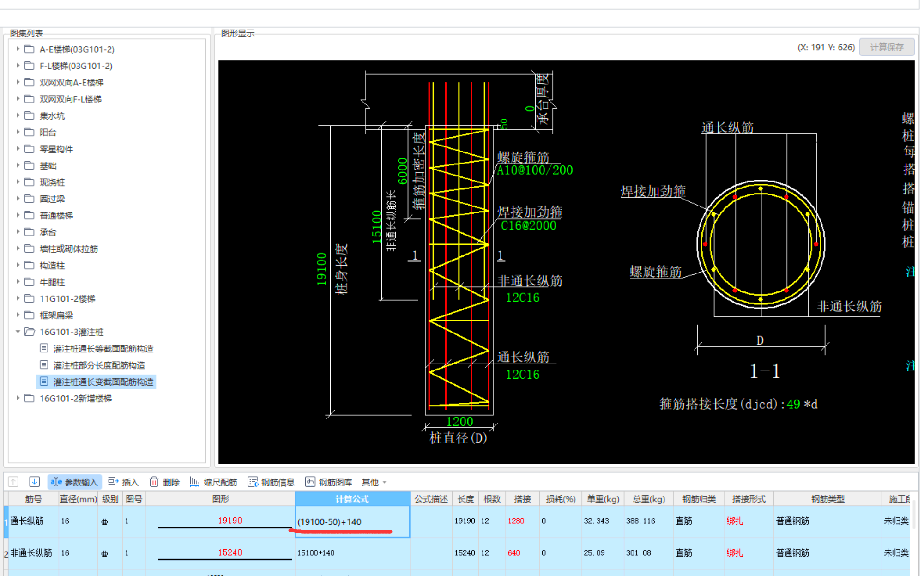Select the 框架扁梁 folder icon
The image size is (924, 576).
(x=30, y=315)
